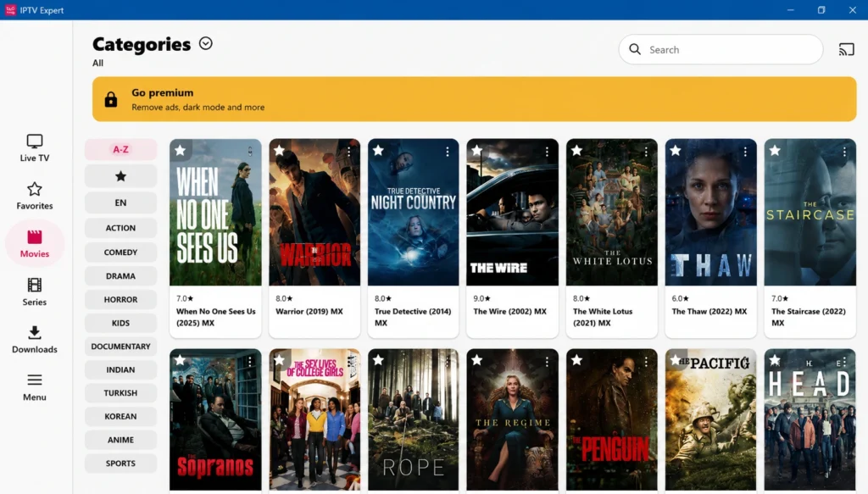
Task: Favorite The Regime with star icon
Action: coord(476,360)
